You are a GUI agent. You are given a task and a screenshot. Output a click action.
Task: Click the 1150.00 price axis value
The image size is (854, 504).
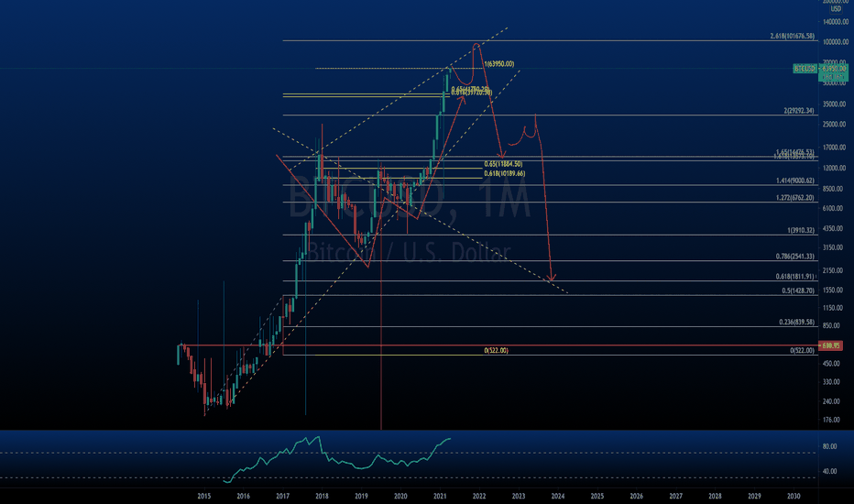tap(835, 308)
